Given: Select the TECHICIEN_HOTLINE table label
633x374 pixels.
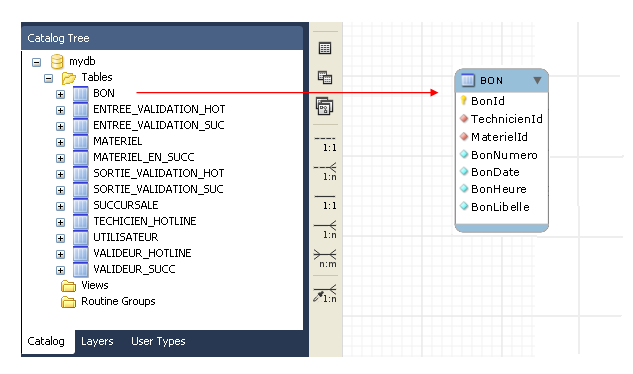Looking at the screenshot, I should click(x=145, y=221).
